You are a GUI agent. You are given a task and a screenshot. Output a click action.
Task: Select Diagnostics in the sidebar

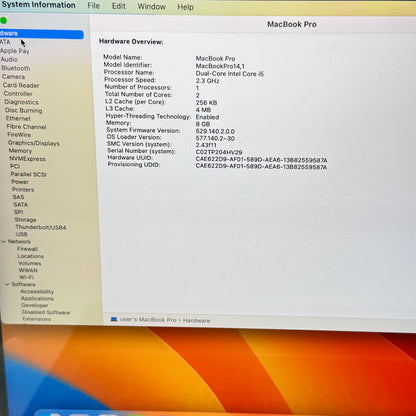[21, 102]
